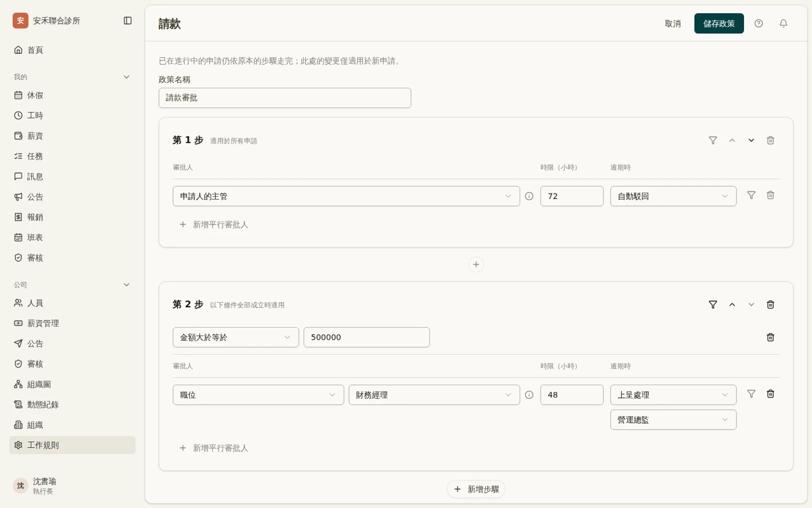Viewport: 812px width, 508px height.
Task: Move 第 2 步 up with chevron
Action: pos(732,304)
